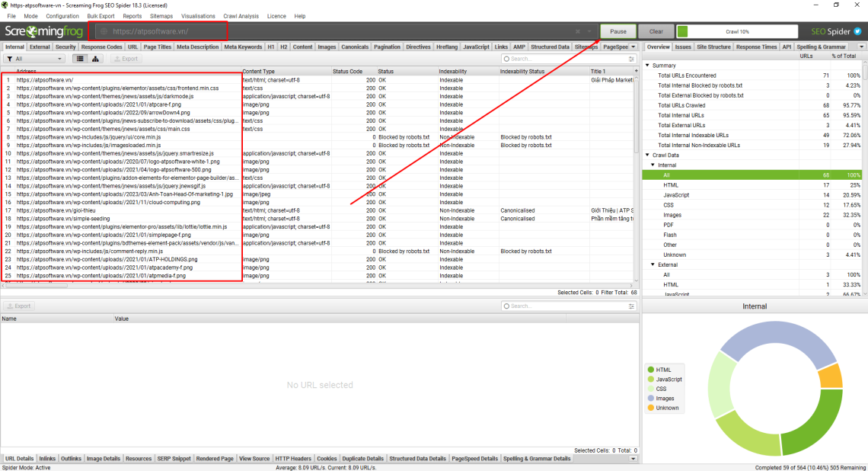Toggle the list view display mode
Screen dimensions: 868x471
click(x=79, y=59)
